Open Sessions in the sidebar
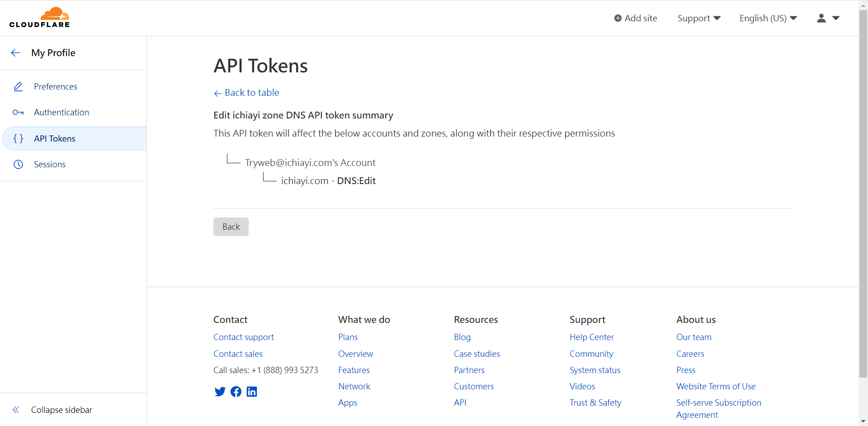 pyautogui.click(x=50, y=164)
